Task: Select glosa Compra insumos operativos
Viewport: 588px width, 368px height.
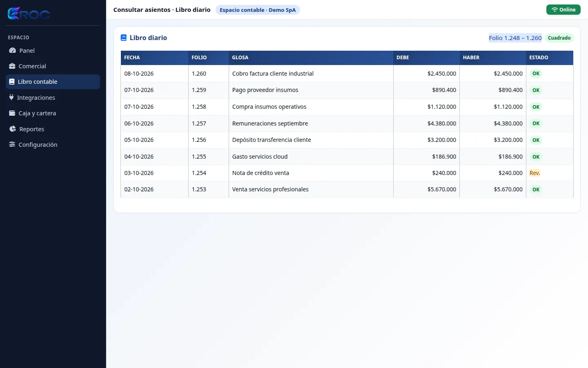Action: coord(269,107)
